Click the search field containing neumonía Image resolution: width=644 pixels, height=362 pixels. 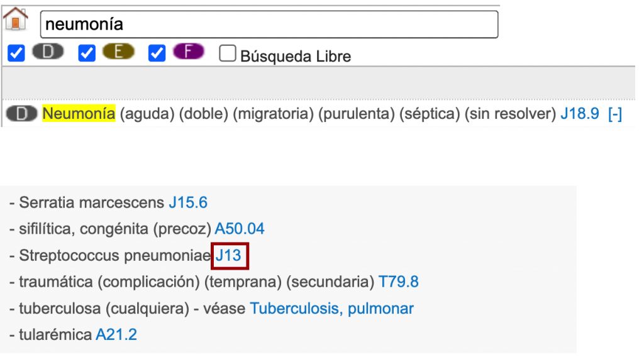click(269, 25)
